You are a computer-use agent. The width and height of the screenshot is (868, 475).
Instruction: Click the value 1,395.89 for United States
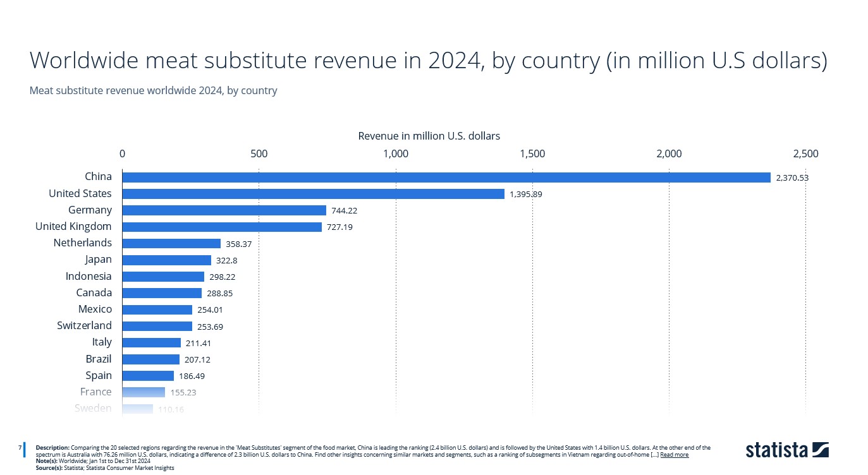point(525,194)
